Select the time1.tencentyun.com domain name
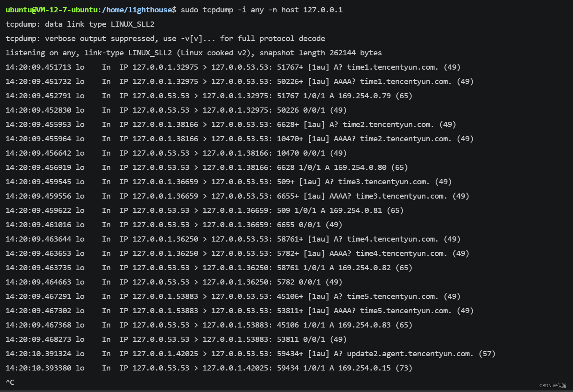This screenshot has height=392, width=573. pyautogui.click(x=391, y=67)
